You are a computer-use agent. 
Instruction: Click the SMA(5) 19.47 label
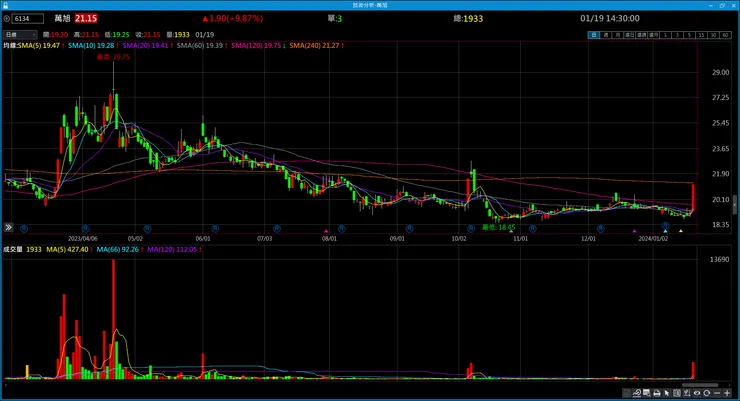[x=39, y=46]
